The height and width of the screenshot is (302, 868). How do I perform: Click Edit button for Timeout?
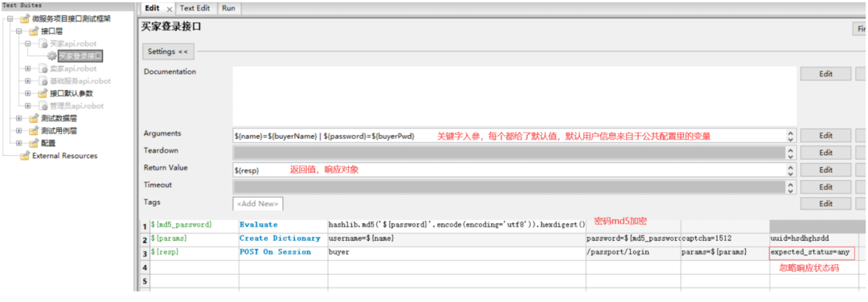click(825, 187)
